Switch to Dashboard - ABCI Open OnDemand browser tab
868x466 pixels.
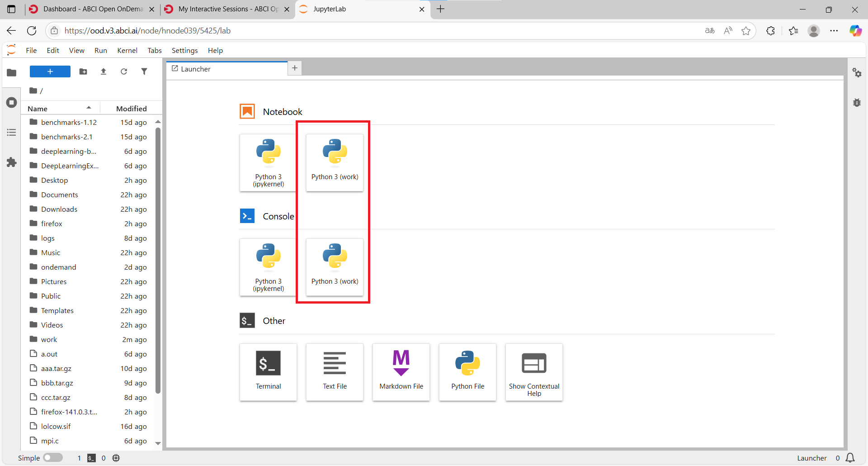click(x=92, y=9)
